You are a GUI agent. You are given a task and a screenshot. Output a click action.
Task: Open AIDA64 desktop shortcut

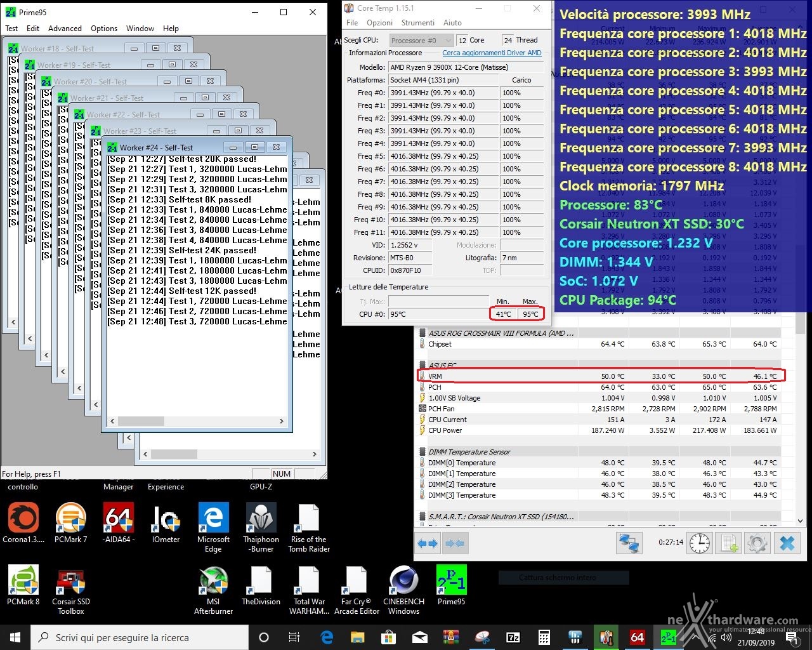119,523
